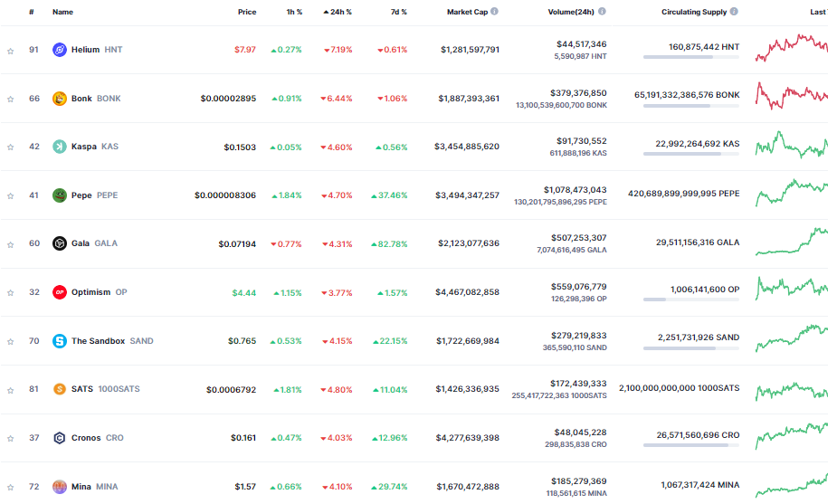Viewport: 837px width, 504px height.
Task: Click the Cronos hexagon logo
Action: click(59, 438)
